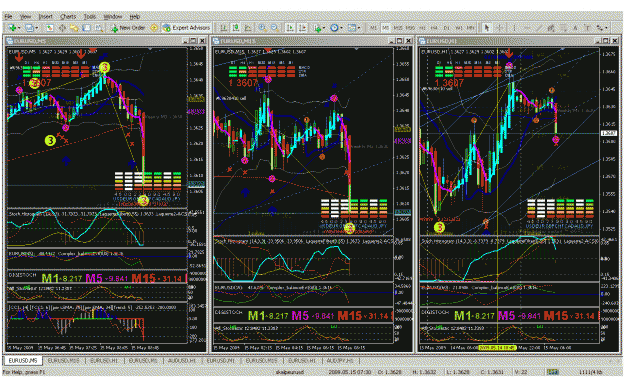The width and height of the screenshot is (625, 378).
Task: Switch timeframe to H4
Action: [434, 28]
